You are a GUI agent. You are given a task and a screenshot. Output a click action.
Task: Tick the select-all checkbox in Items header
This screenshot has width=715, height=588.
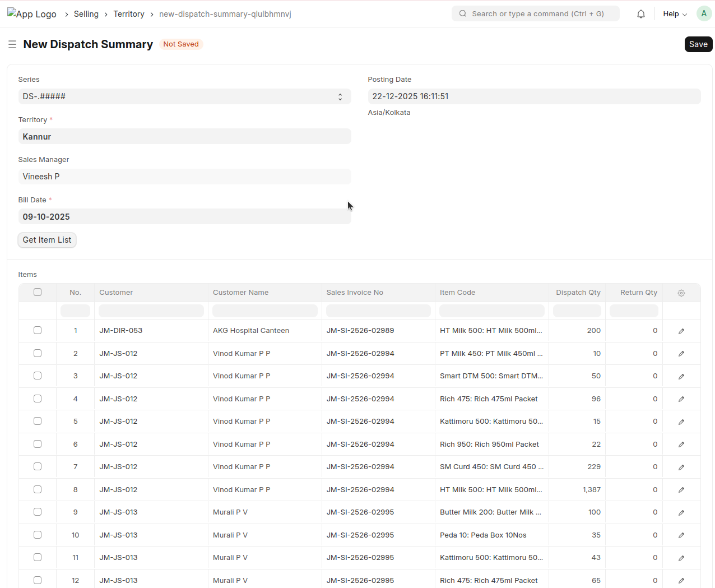pos(38,292)
